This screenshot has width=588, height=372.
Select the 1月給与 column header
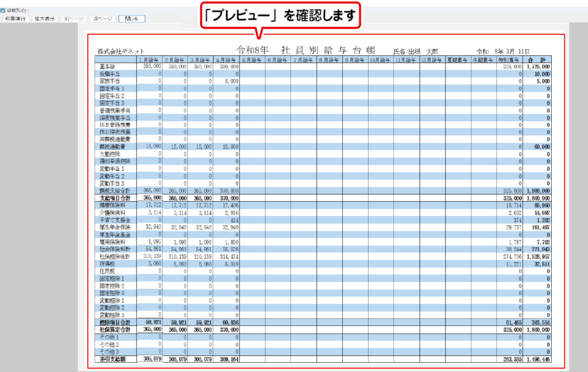click(x=149, y=59)
